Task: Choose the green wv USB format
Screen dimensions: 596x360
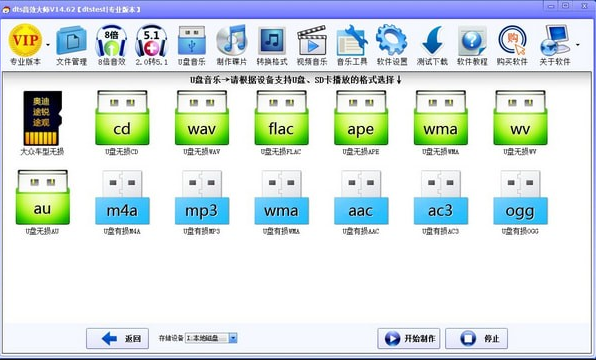Action: point(520,118)
